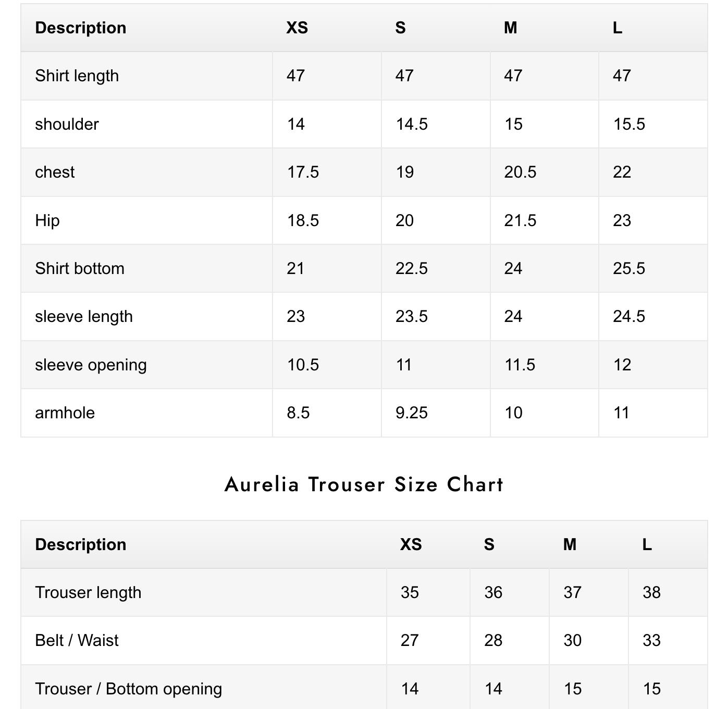Click the sleeve opening row label

[91, 365]
